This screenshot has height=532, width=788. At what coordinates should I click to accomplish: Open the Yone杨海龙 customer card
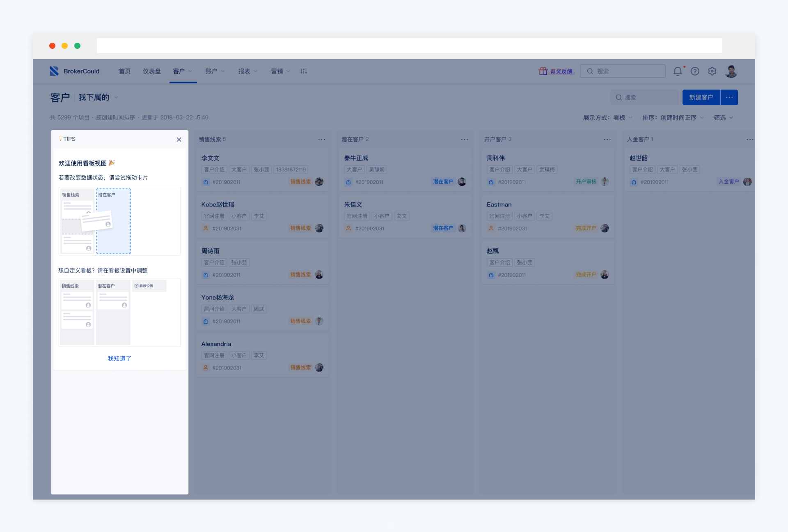pyautogui.click(x=262, y=309)
